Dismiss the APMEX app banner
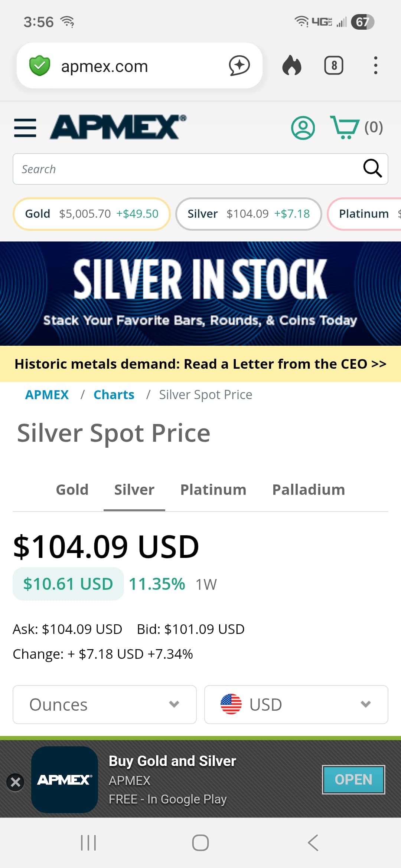Image resolution: width=401 pixels, height=868 pixels. click(16, 782)
